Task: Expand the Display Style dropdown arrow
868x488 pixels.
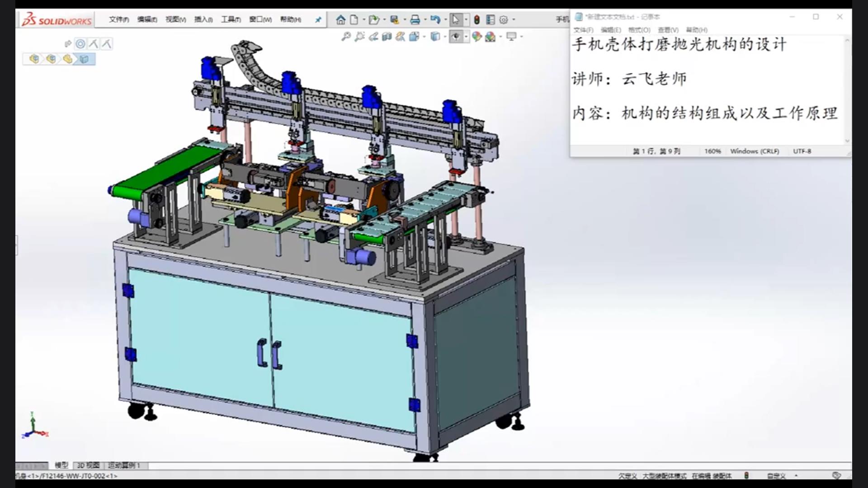Action: 445,37
